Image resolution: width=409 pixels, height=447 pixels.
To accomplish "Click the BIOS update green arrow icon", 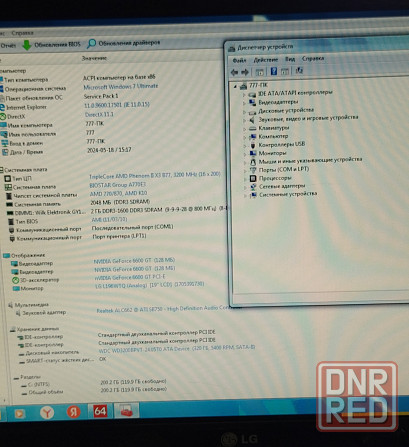I will pos(27,45).
